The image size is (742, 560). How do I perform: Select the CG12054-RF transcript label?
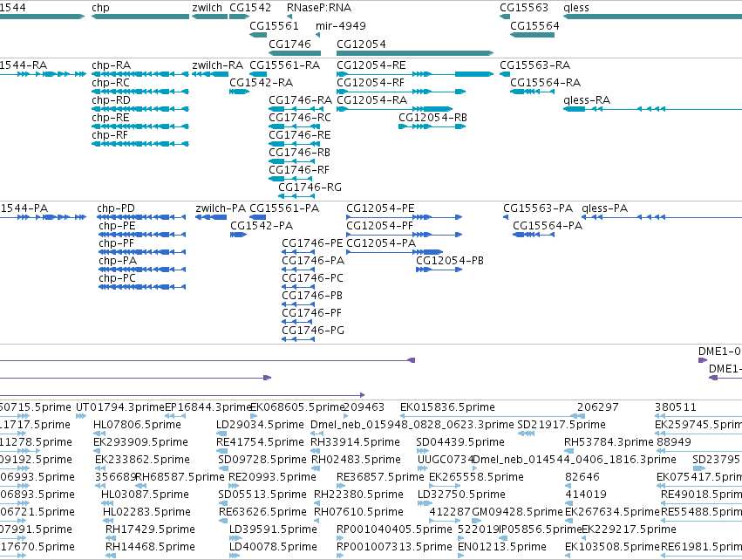point(371,82)
